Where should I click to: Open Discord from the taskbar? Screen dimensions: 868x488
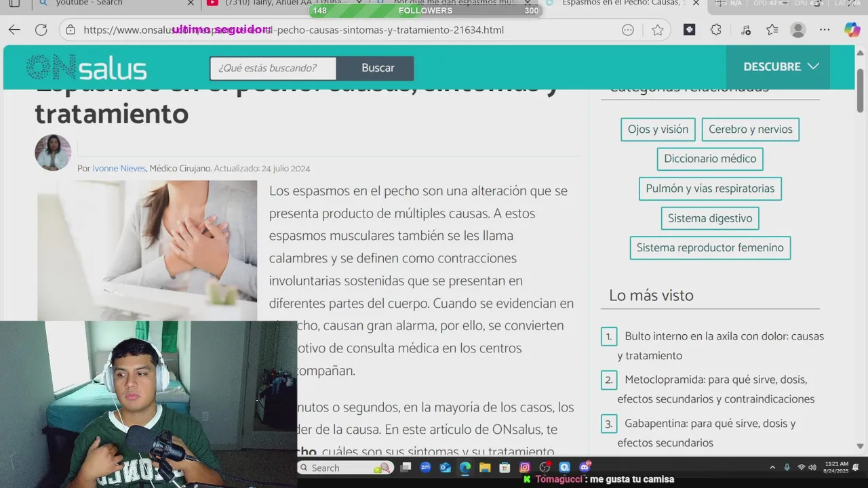point(585,468)
